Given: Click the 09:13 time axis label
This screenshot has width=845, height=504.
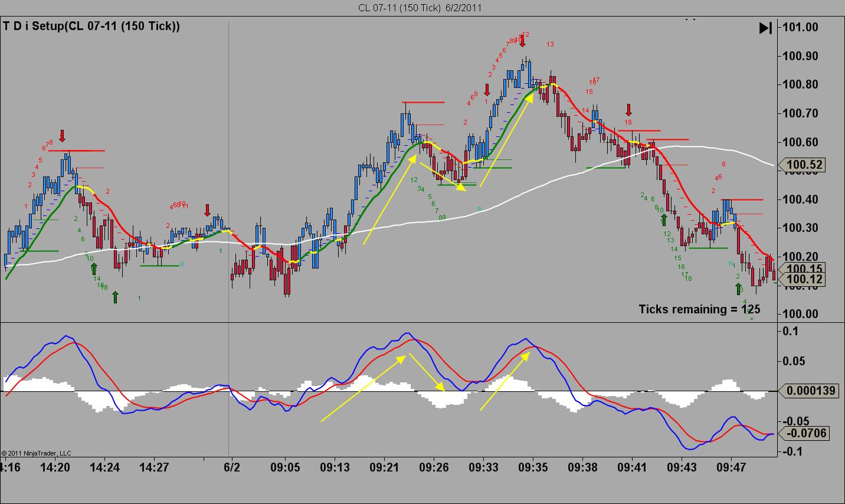Looking at the screenshot, I should pyautogui.click(x=334, y=467).
